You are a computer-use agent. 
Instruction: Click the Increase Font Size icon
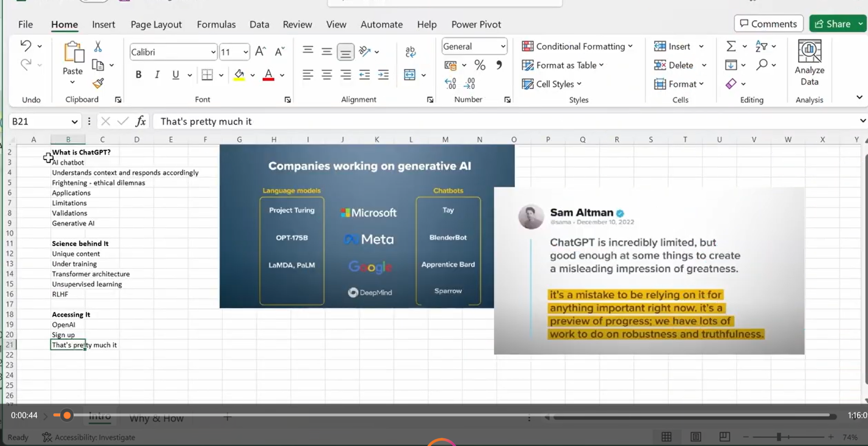click(260, 51)
